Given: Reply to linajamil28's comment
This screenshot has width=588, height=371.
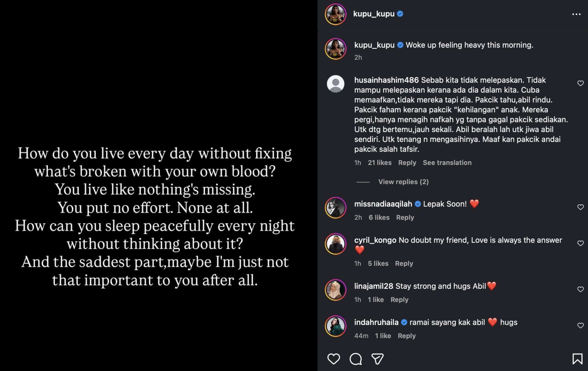Looking at the screenshot, I should tap(399, 299).
